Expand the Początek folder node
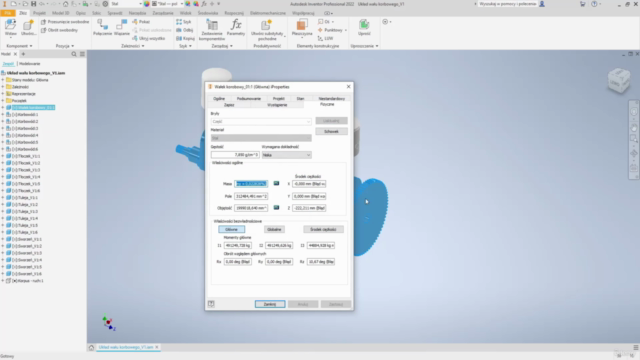 (x=3, y=101)
